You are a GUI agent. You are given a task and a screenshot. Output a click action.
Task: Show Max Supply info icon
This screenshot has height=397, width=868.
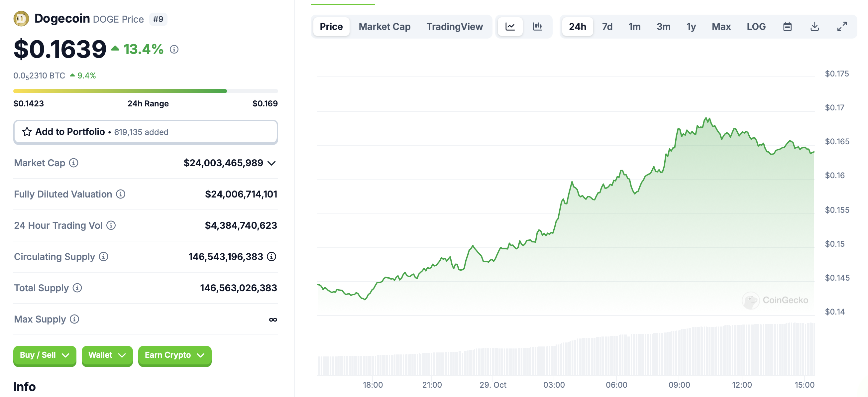point(74,319)
